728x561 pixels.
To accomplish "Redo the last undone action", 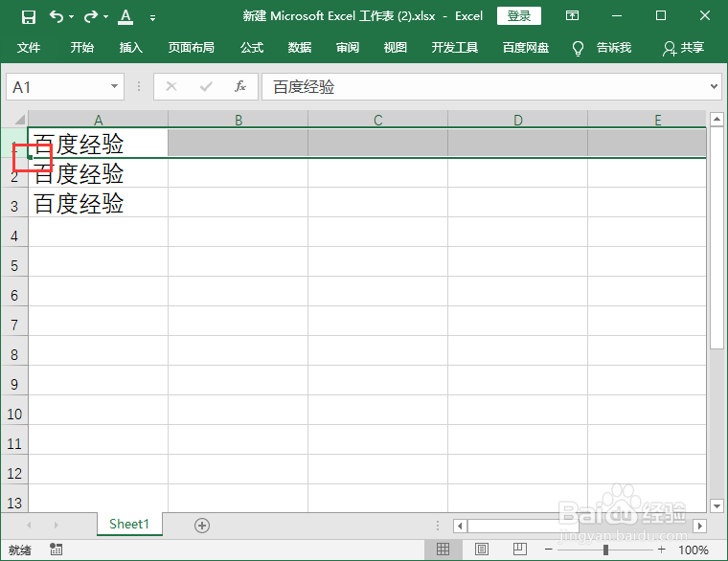I will click(x=91, y=16).
